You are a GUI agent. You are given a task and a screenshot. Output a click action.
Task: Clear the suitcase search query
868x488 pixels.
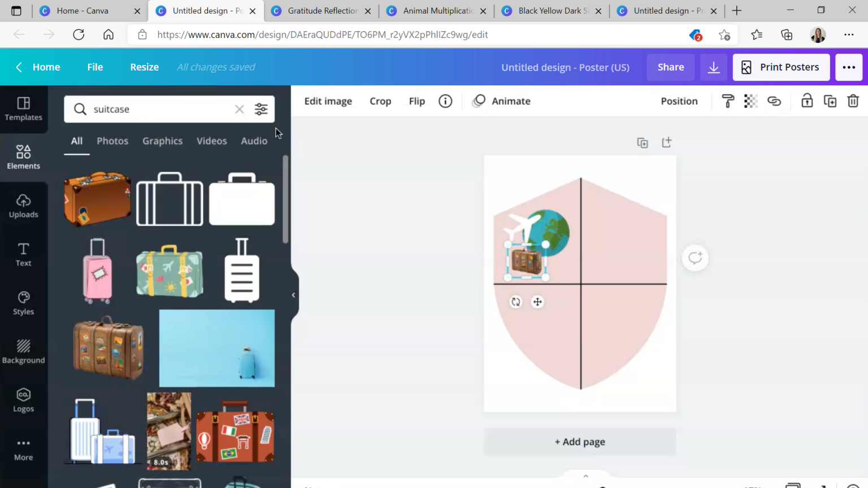pyautogui.click(x=239, y=109)
